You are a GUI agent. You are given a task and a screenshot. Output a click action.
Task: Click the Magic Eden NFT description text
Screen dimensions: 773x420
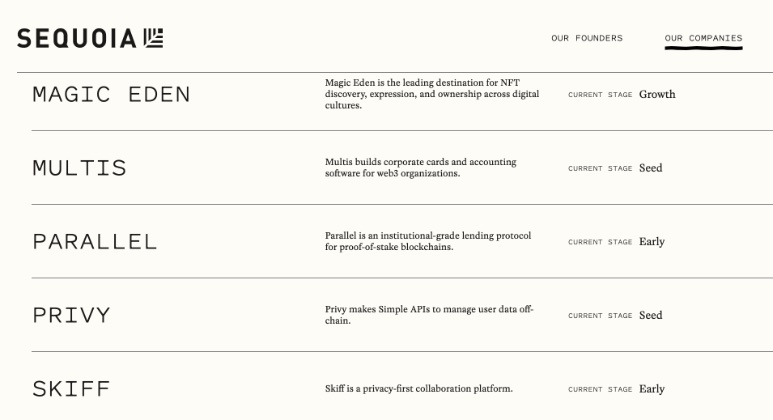point(432,94)
